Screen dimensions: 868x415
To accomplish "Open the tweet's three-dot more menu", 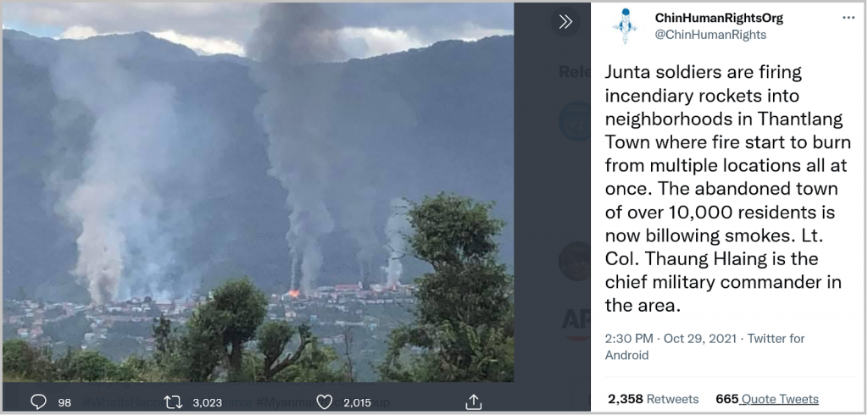I will pos(848,18).
